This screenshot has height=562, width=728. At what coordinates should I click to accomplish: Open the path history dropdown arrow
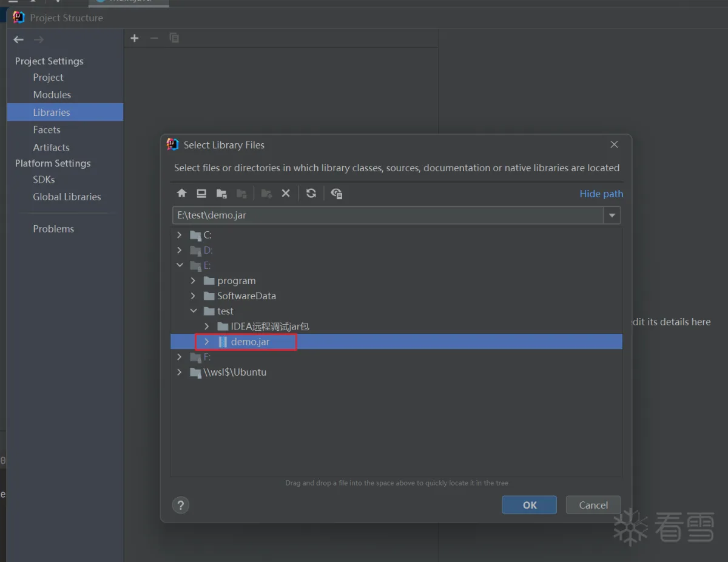pos(612,215)
